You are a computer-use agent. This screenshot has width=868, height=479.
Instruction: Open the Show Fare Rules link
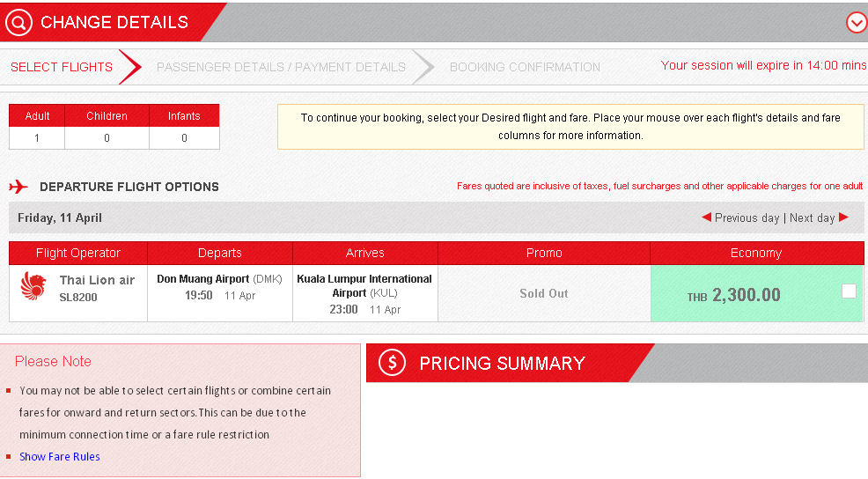coord(60,457)
